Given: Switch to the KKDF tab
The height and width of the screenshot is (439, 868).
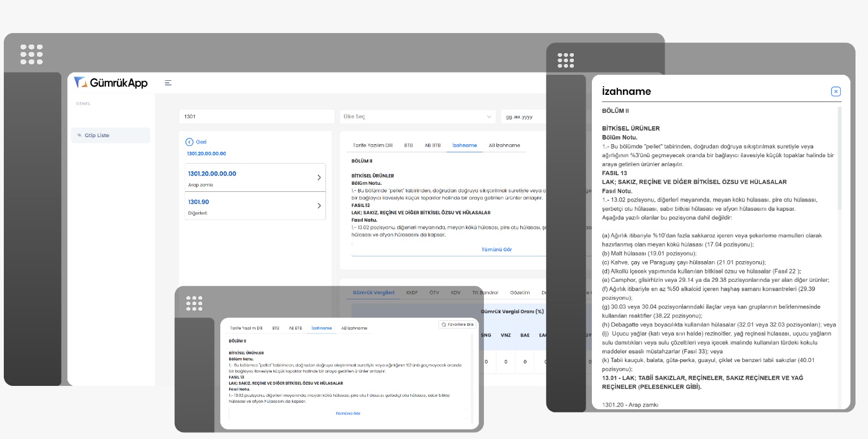Looking at the screenshot, I should pyautogui.click(x=412, y=293).
